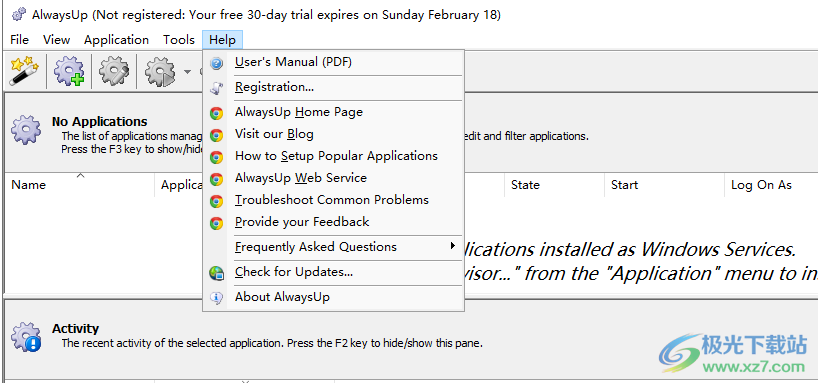Click the question mark icon beside User's Manual

coord(216,63)
